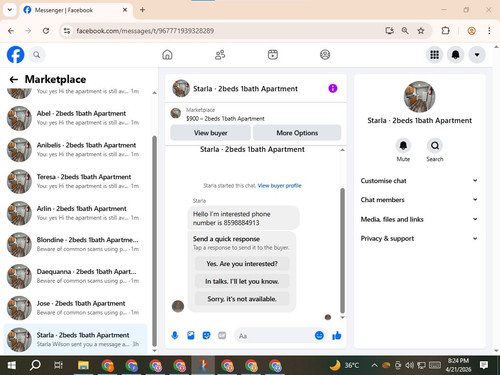Open Jose 2beds 1bath Apartment chat
This screenshot has width=500, height=375.
(76, 308)
